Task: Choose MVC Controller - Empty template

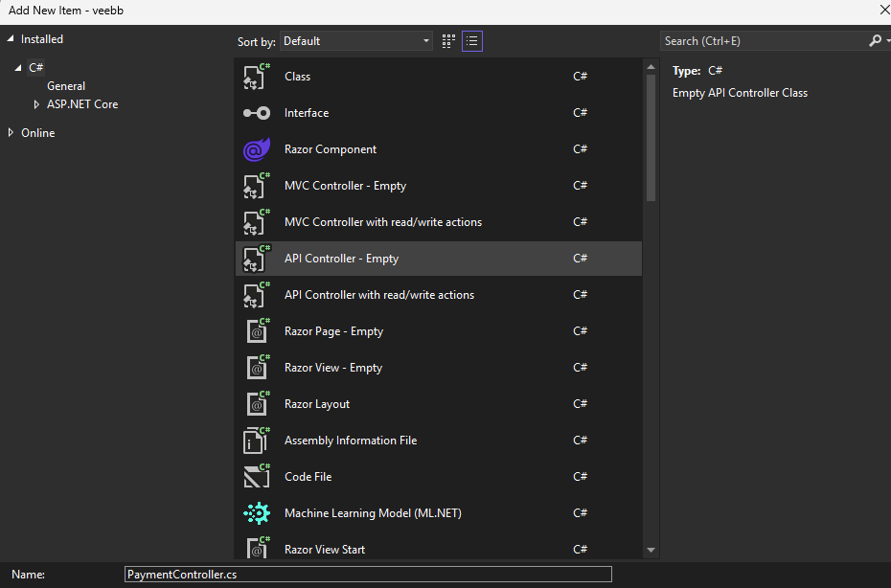Action: (345, 186)
